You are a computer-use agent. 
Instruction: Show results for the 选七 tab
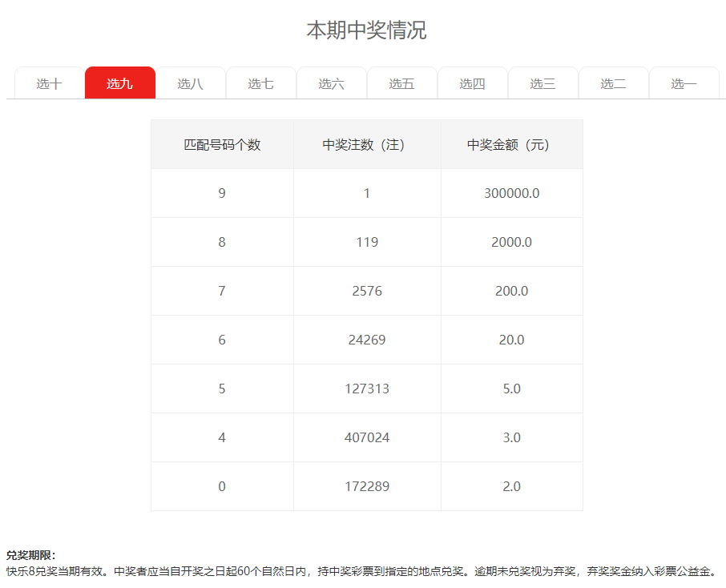point(261,83)
